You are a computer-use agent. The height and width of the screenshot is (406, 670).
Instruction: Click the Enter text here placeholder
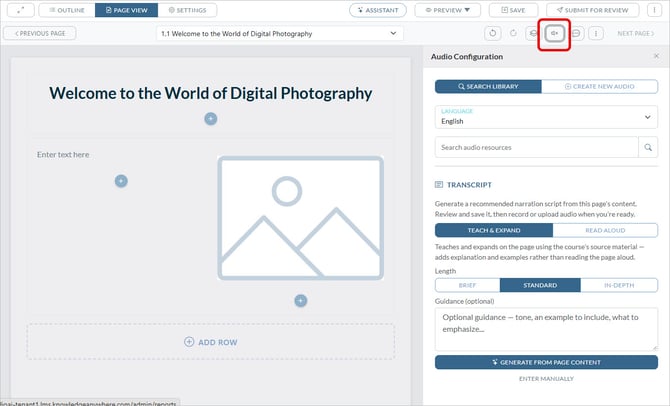point(63,155)
